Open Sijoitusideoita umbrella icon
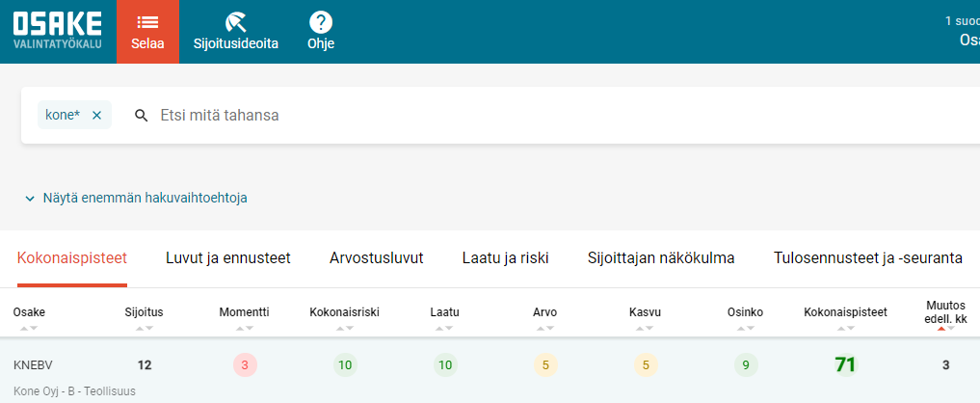 [236, 21]
